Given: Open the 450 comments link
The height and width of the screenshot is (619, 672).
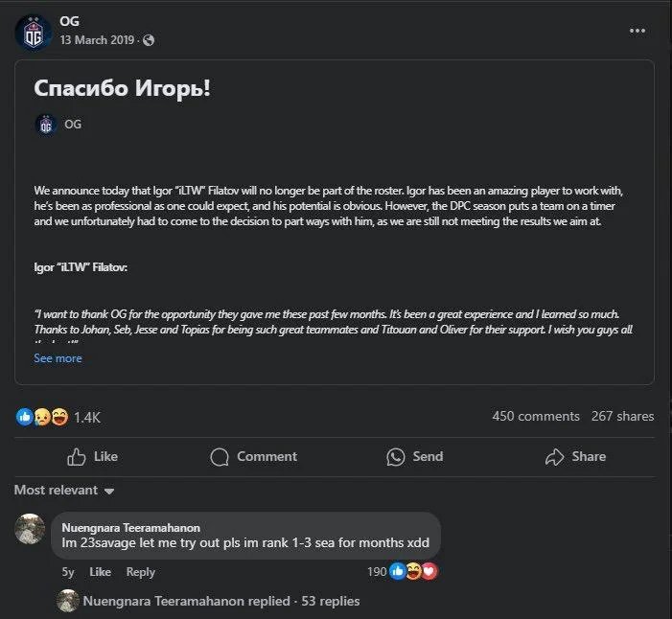Looking at the screenshot, I should point(535,416).
